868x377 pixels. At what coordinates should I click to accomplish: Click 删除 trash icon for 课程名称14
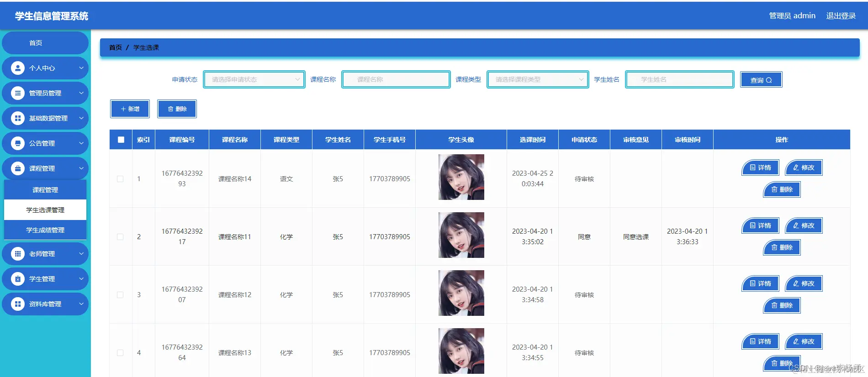coord(774,189)
